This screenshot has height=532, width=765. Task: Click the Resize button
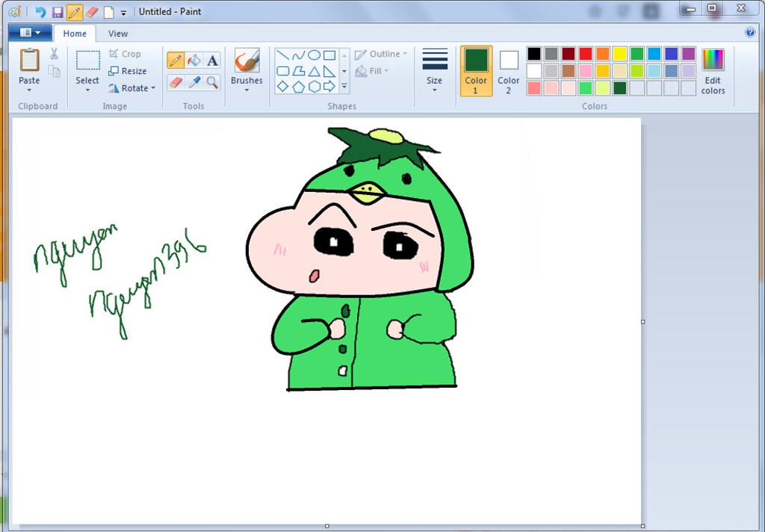point(127,71)
